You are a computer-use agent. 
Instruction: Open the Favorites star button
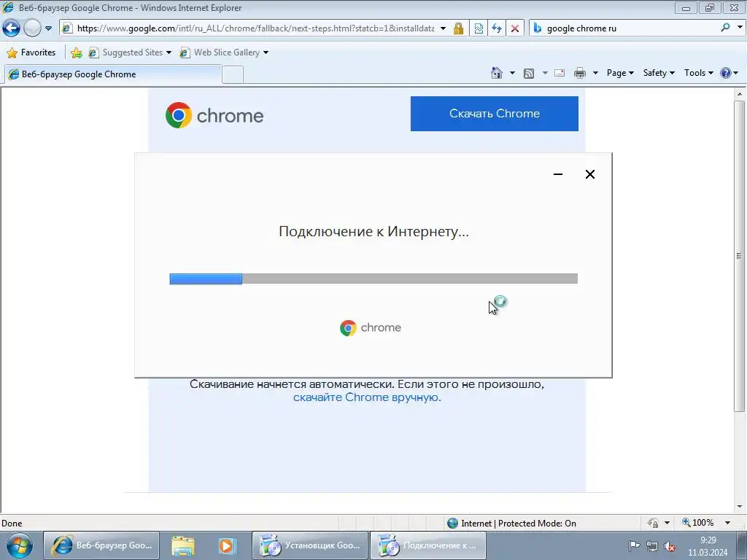coord(31,52)
